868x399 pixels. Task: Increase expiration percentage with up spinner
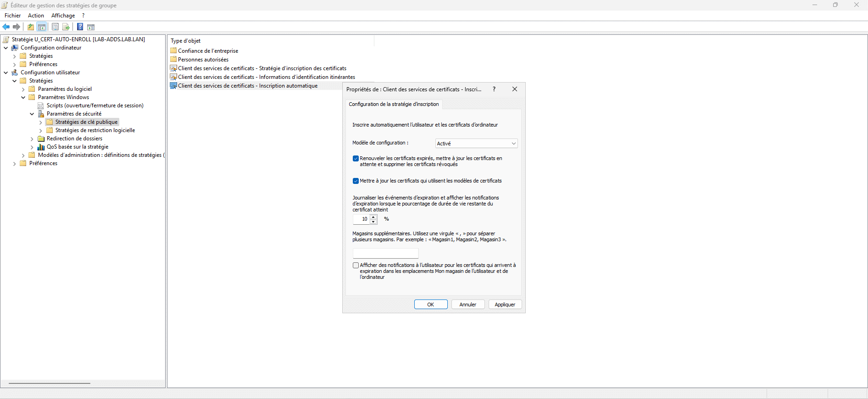pyautogui.click(x=373, y=217)
